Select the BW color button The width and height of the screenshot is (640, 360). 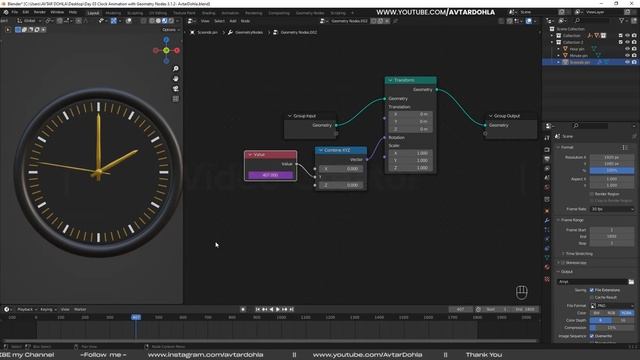tap(597, 313)
